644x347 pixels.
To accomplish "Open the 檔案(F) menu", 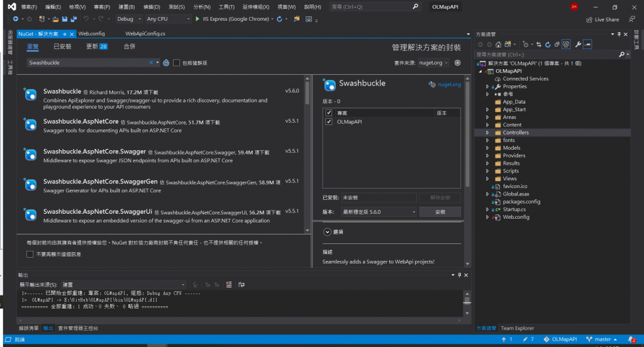I will click(x=29, y=7).
